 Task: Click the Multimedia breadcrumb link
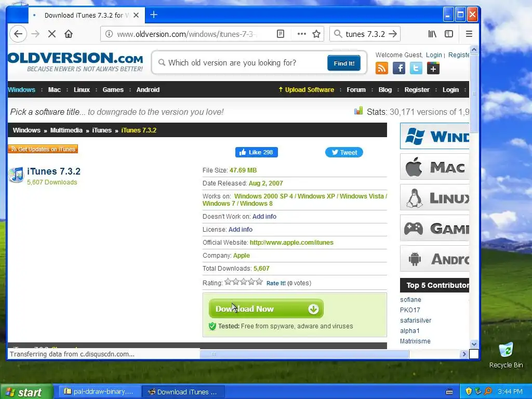click(66, 130)
